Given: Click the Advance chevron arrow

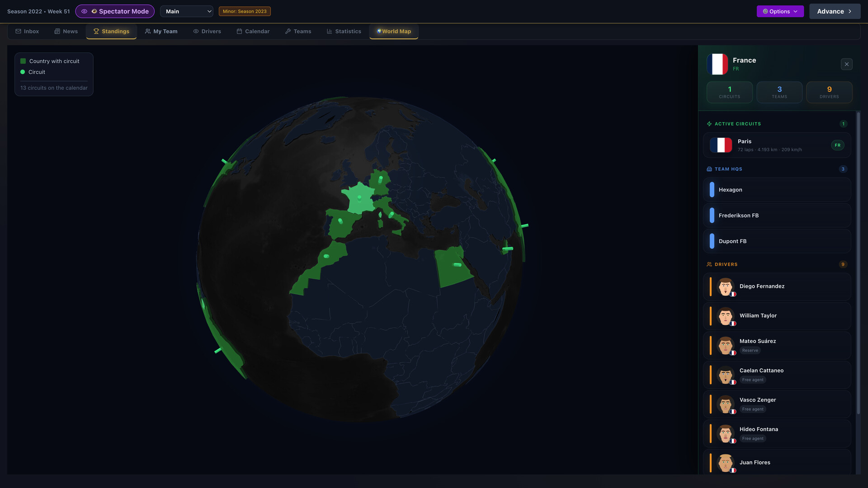Looking at the screenshot, I should tap(850, 11).
